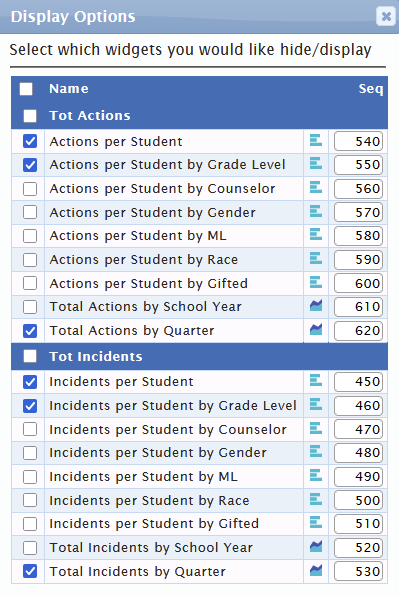The width and height of the screenshot is (399, 596).
Task: Click bar chart icon for Actions per Student
Action: [x=316, y=141]
